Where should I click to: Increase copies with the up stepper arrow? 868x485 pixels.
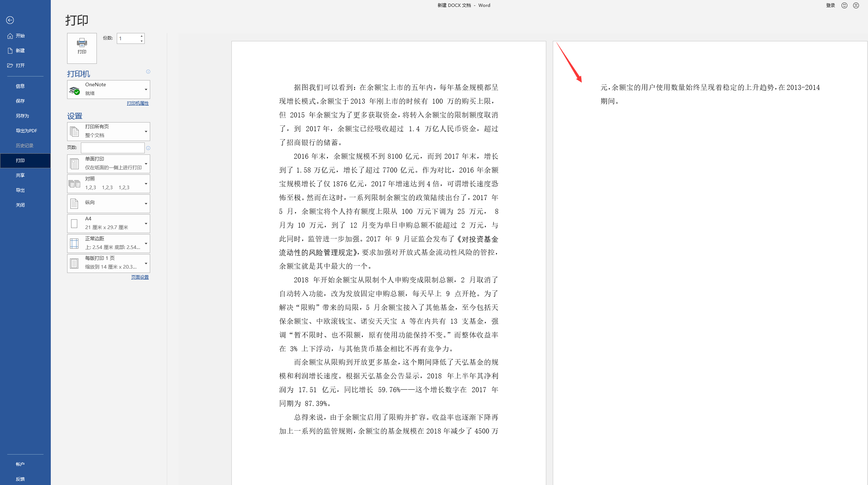pyautogui.click(x=141, y=36)
